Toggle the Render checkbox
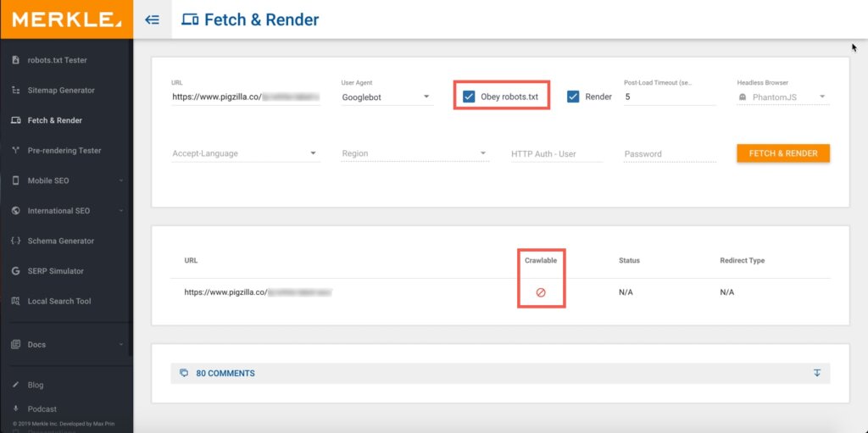Screen dimensions: 868x433 (x=573, y=97)
